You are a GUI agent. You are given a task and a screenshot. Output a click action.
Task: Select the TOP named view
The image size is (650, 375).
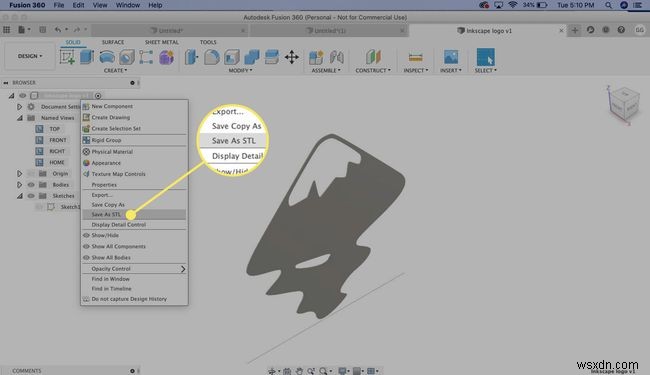(55, 129)
